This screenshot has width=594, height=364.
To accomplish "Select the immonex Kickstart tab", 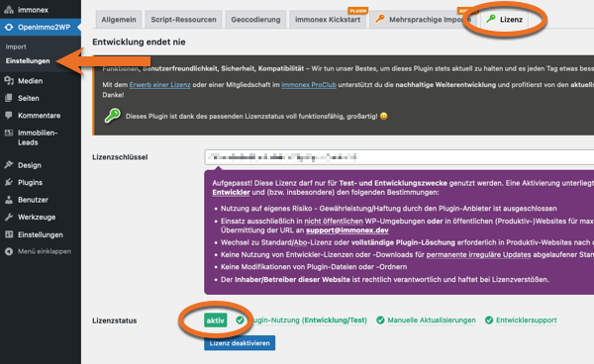I will tap(328, 20).
